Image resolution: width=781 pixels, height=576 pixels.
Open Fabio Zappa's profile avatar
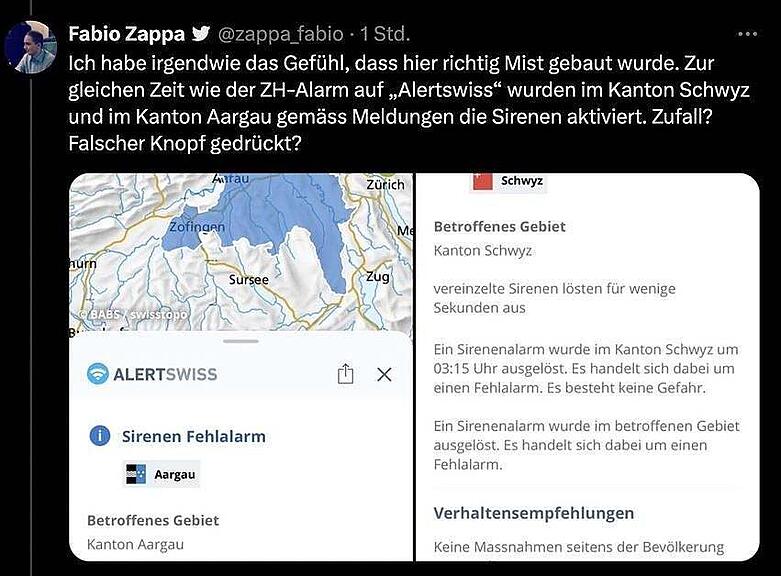31,47
